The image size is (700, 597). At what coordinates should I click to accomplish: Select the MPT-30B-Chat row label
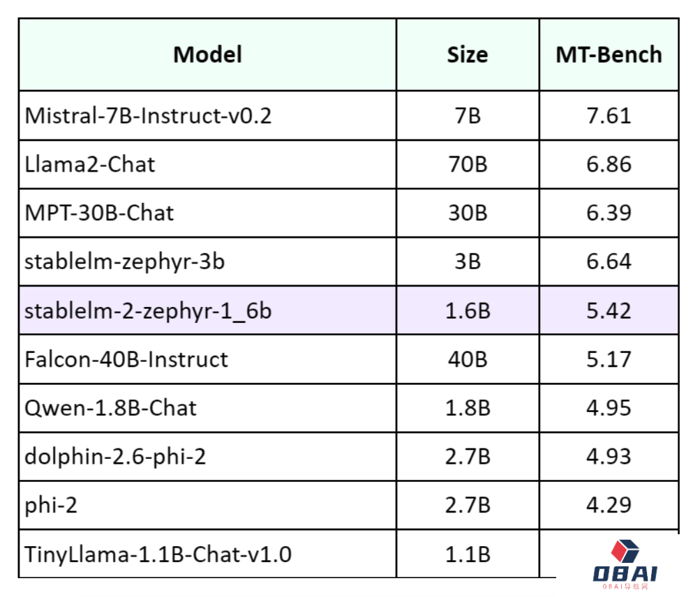pyautogui.click(x=99, y=213)
